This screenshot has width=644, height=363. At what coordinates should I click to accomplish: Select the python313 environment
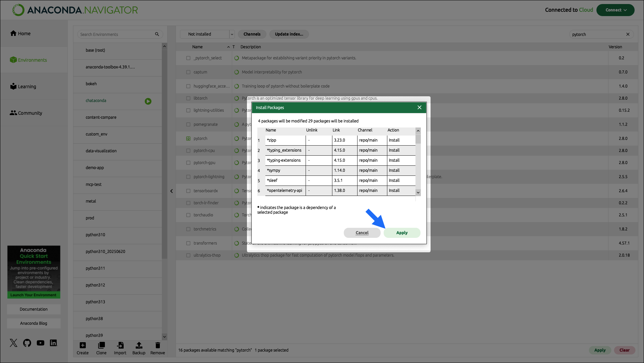pyautogui.click(x=95, y=302)
